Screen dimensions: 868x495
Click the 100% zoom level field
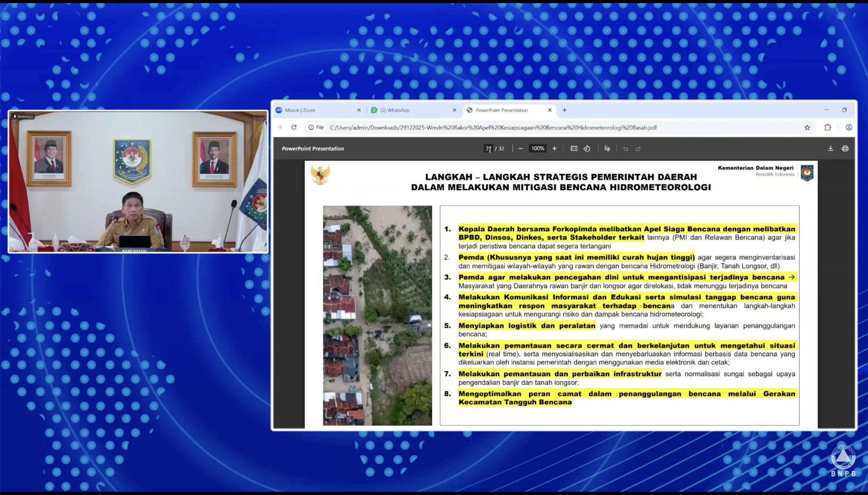(x=538, y=149)
